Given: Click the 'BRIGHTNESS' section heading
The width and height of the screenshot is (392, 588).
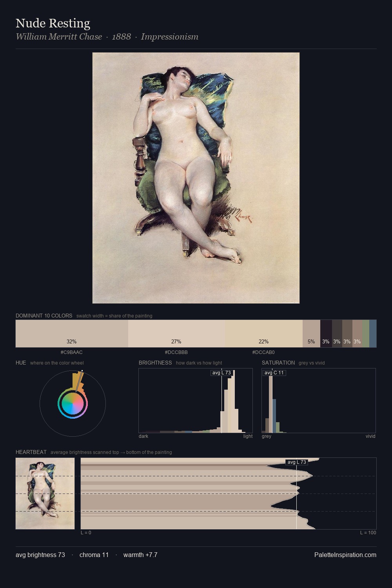Looking at the screenshot, I should point(155,363).
